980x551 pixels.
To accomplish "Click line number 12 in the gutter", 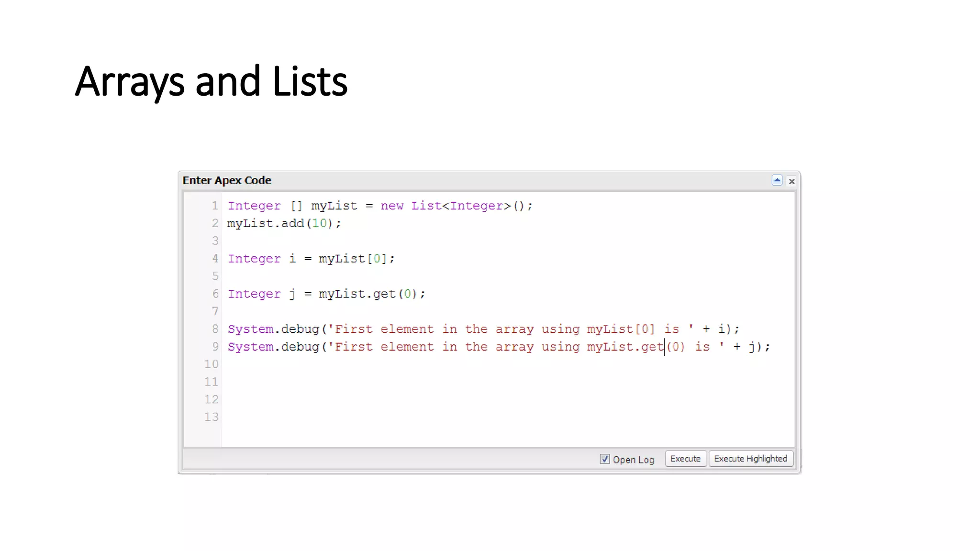I will tap(211, 399).
